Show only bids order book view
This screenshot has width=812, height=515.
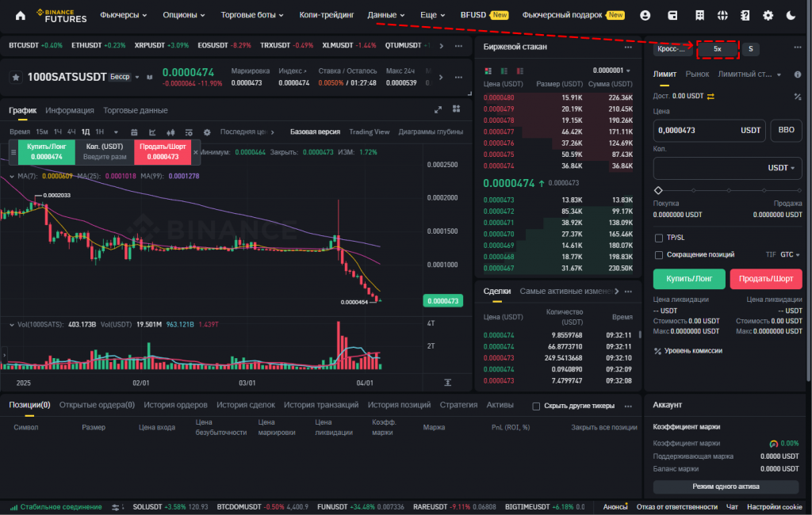(x=504, y=71)
